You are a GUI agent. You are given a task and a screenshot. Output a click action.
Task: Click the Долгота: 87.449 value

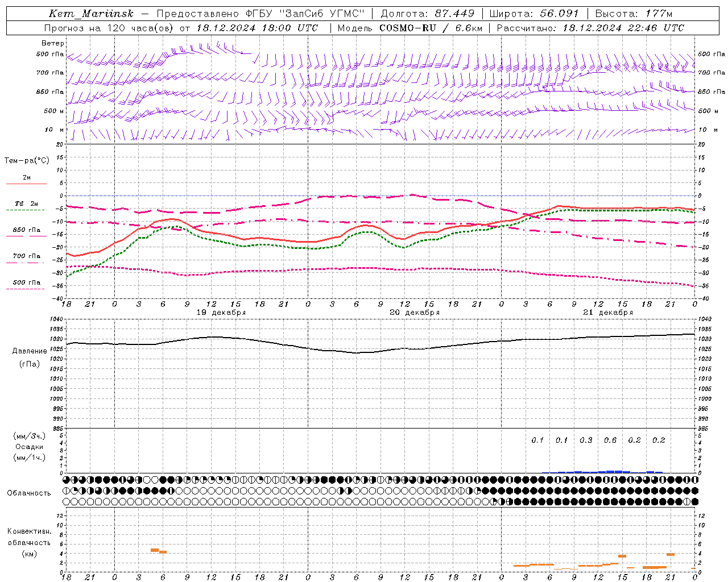tap(427, 14)
